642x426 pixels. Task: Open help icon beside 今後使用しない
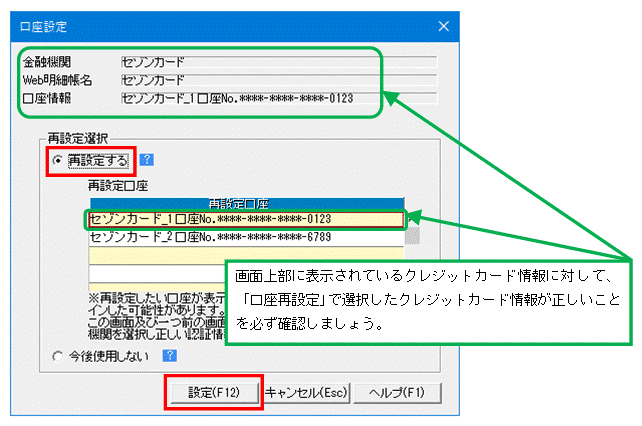(170, 356)
